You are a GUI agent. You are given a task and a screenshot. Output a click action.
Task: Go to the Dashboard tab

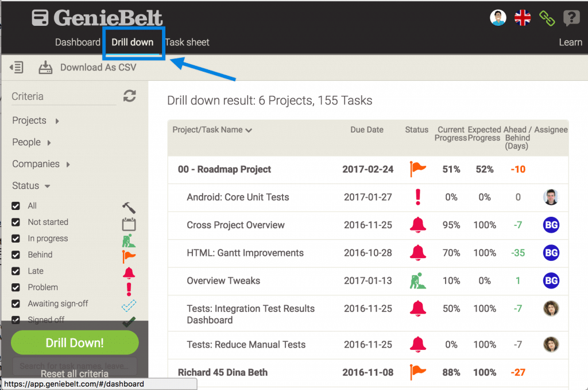pyautogui.click(x=78, y=42)
